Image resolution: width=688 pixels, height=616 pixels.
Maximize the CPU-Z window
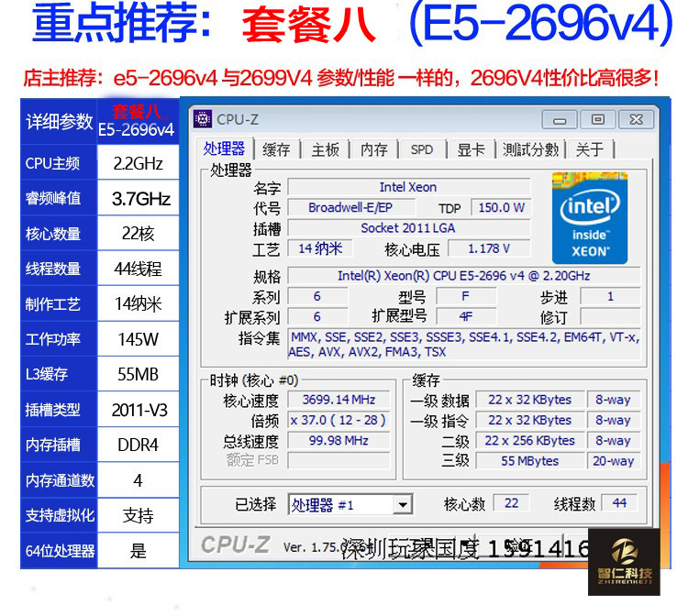(x=597, y=120)
